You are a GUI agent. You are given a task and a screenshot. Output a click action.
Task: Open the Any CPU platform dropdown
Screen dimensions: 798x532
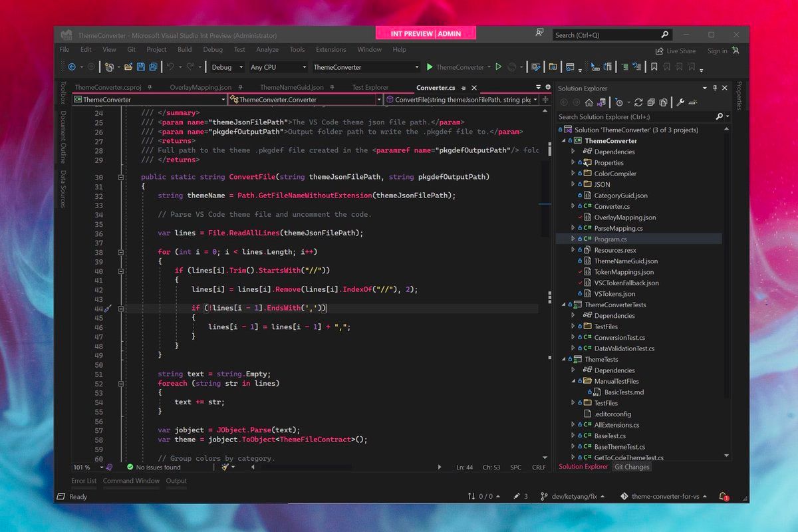pyautogui.click(x=277, y=67)
